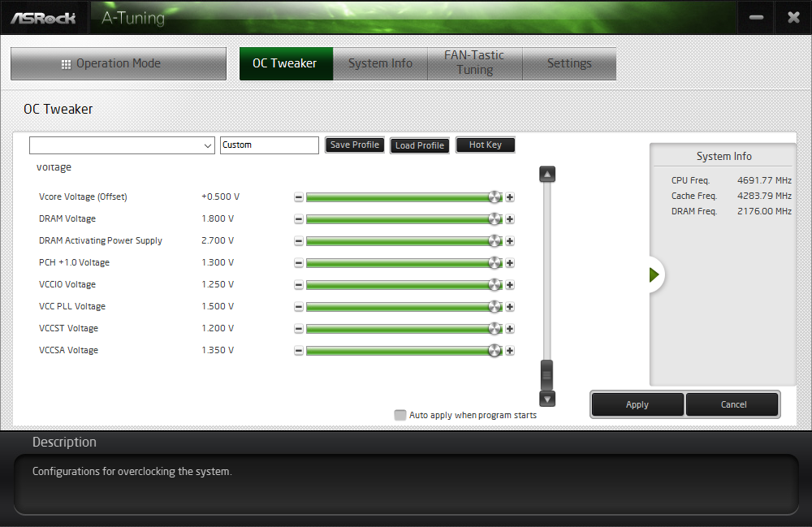Enable Auto apply when program starts
812x527 pixels.
(400, 415)
